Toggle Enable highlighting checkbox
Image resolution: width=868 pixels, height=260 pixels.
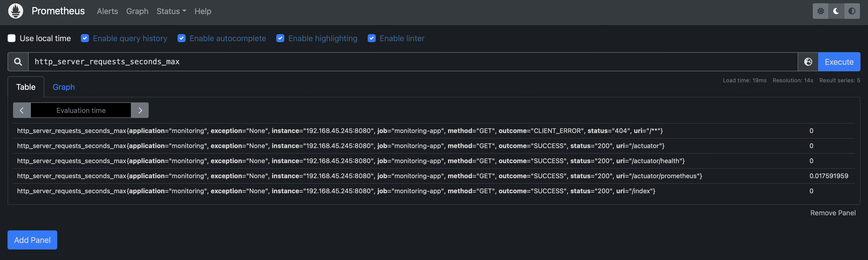coord(280,38)
